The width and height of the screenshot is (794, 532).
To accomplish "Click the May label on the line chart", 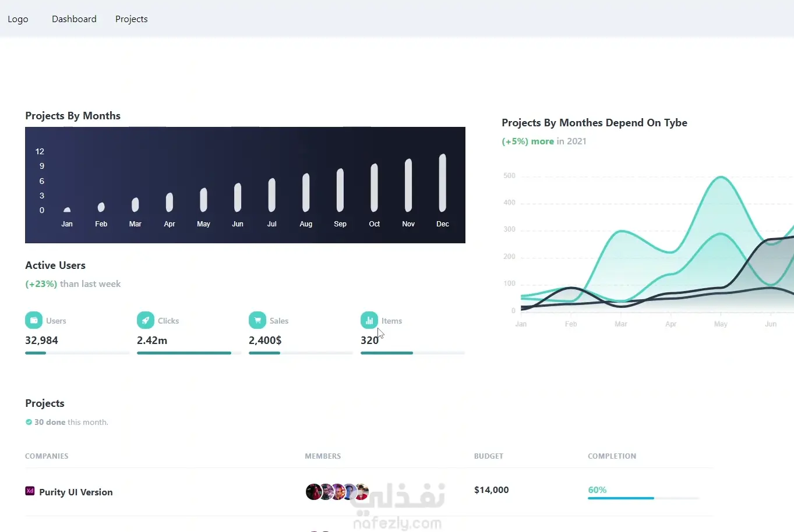I will pos(721,324).
